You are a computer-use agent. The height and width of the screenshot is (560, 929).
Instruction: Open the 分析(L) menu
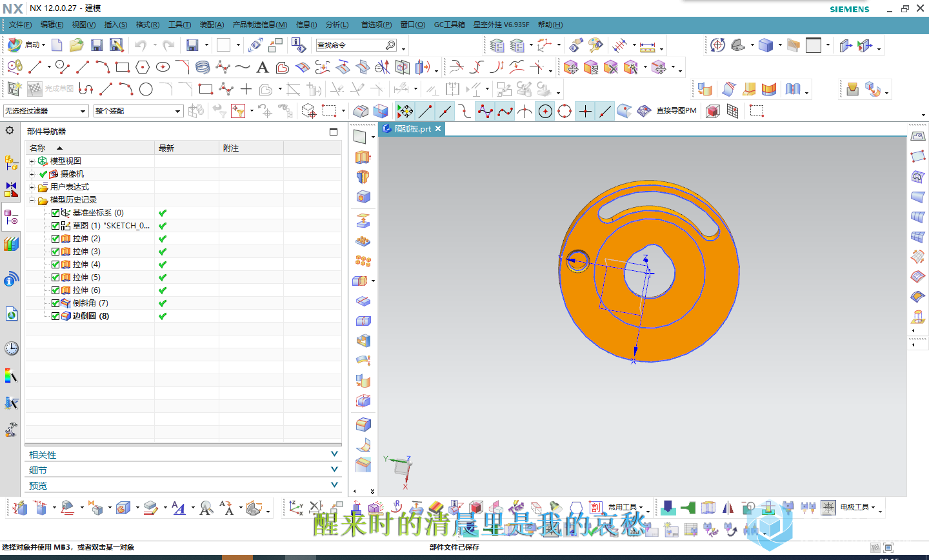[337, 25]
